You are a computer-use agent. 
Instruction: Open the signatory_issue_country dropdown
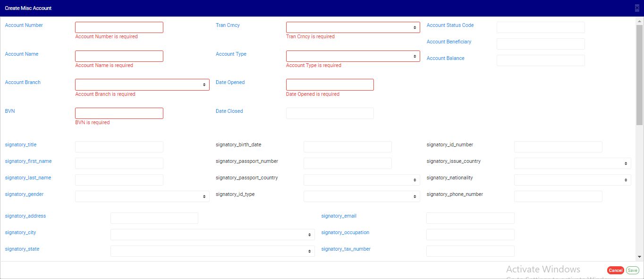572,163
